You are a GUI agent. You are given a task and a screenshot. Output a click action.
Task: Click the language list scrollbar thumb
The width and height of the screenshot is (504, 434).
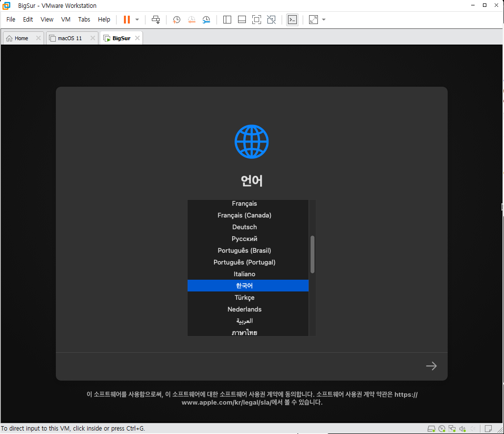tap(312, 254)
